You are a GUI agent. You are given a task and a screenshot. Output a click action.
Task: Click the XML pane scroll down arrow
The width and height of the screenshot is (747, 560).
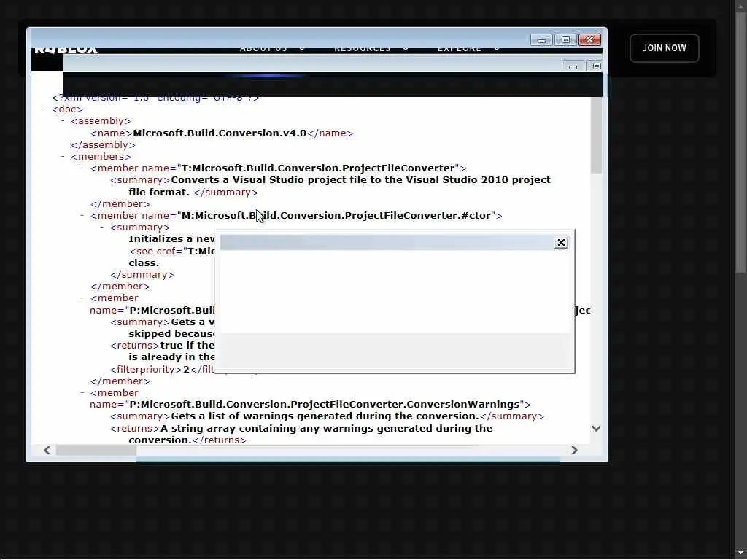coord(596,429)
